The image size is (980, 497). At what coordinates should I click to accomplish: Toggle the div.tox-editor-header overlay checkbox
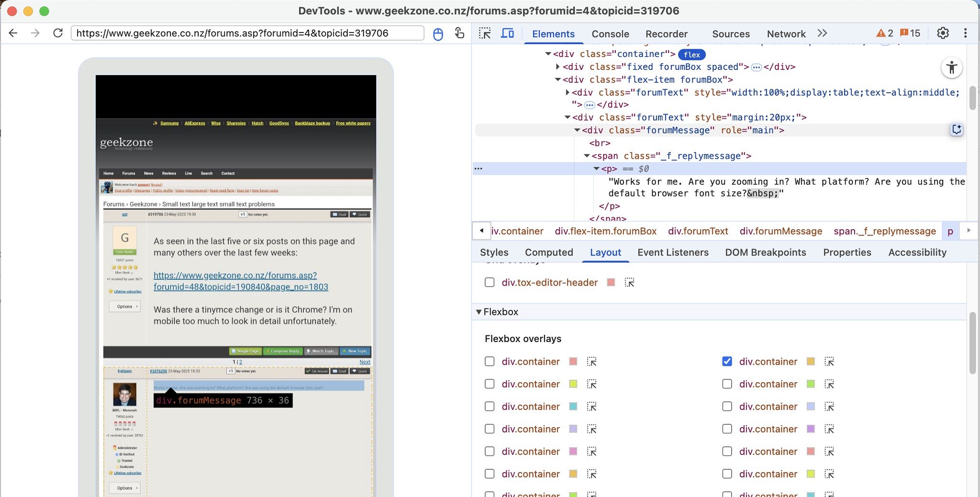point(490,282)
